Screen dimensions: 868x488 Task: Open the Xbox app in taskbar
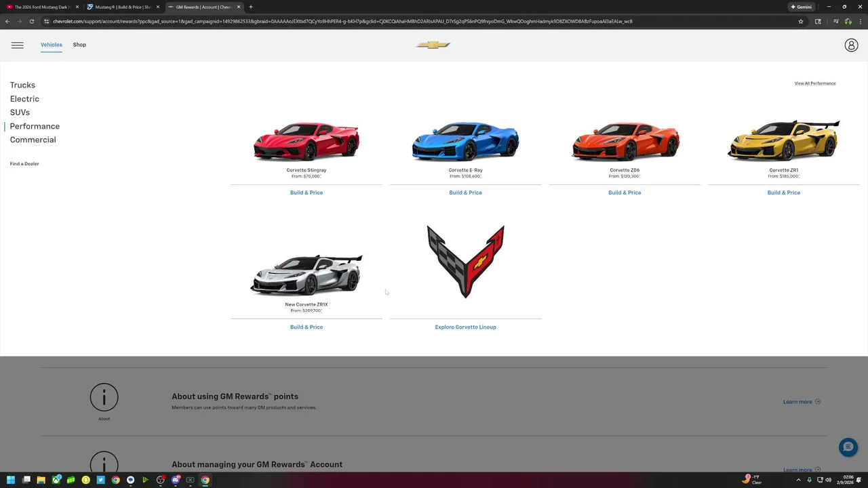[56, 480]
